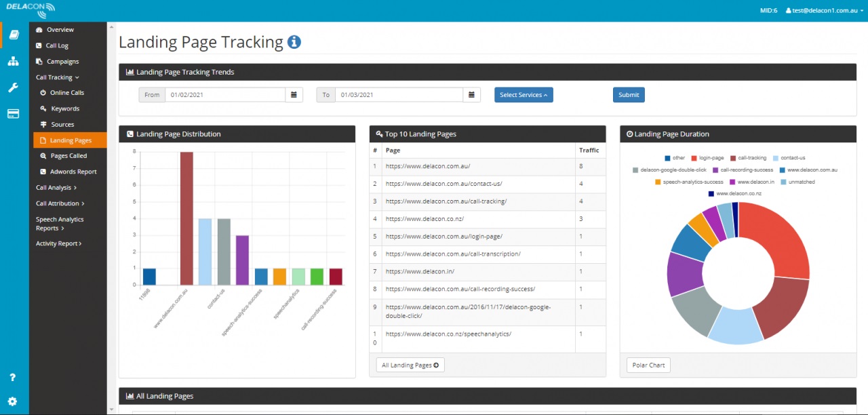Click the From date input field

(x=224, y=95)
